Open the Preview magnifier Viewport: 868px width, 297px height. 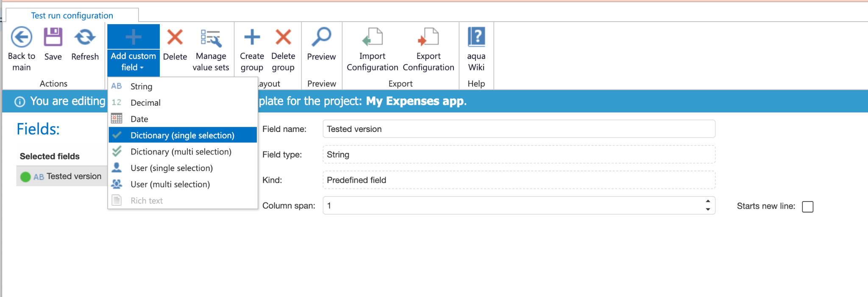321,38
